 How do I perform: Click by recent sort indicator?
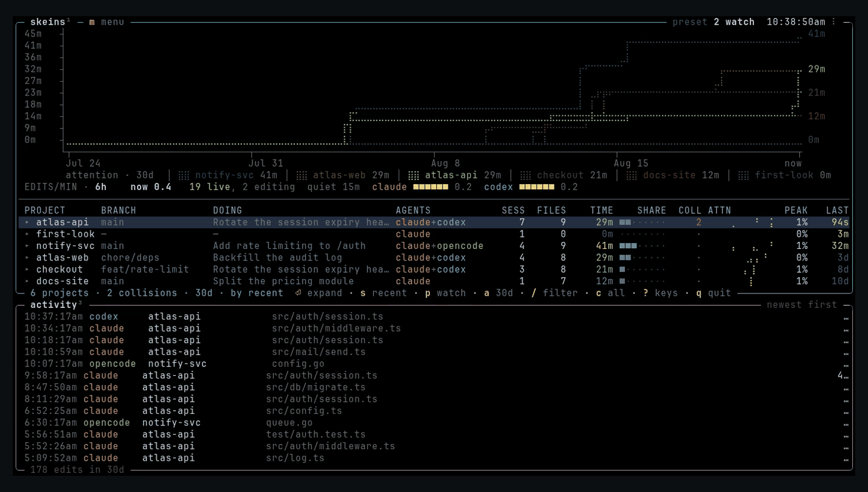257,293
